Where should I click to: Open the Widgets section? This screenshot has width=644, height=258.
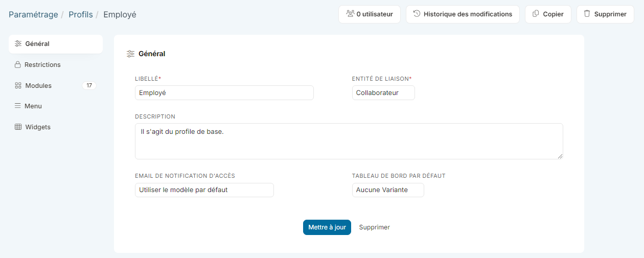[56, 127]
